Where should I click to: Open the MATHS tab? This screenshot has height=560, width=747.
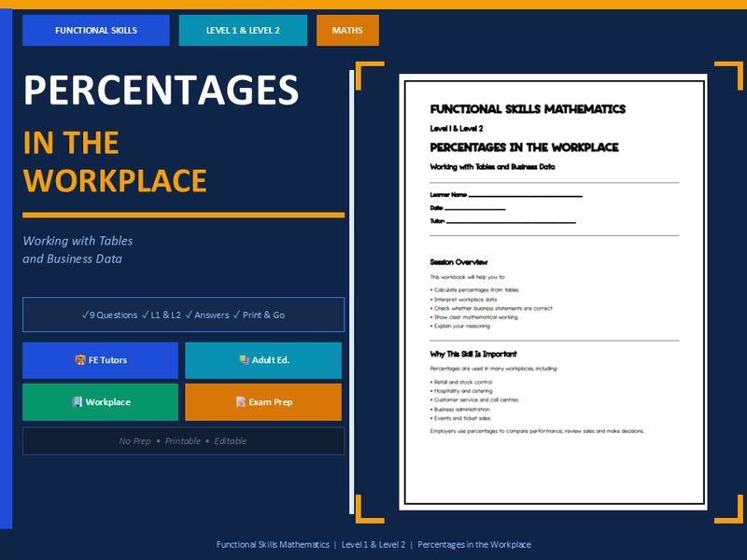click(346, 30)
